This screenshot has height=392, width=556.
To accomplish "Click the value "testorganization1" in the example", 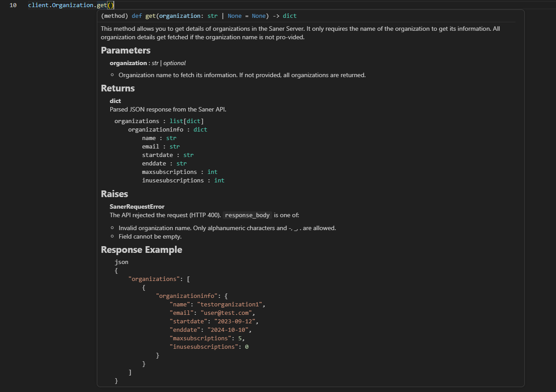I will coord(230,304).
